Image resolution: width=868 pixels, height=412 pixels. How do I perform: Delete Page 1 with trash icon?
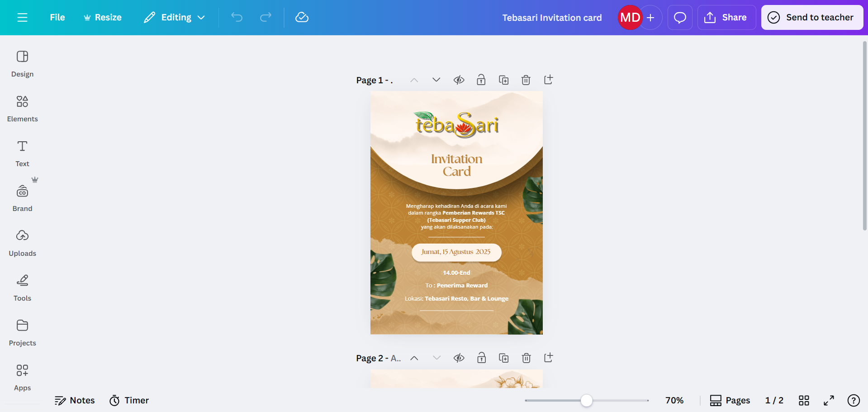526,80
